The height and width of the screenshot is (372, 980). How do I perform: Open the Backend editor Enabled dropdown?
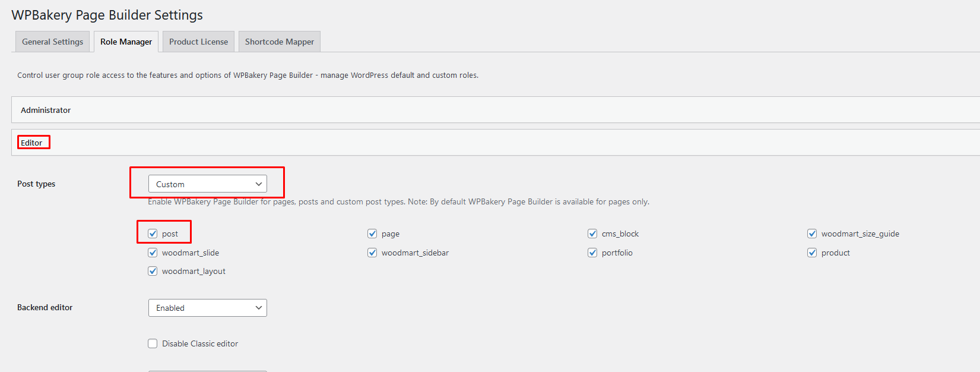coord(208,308)
